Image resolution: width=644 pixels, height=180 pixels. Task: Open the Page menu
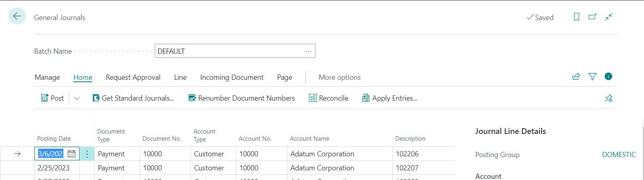(x=284, y=77)
